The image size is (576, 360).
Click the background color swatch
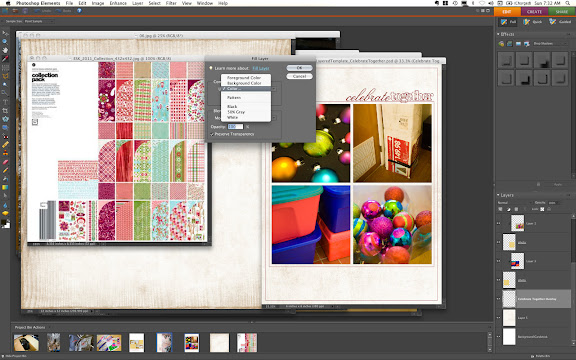coord(7,225)
